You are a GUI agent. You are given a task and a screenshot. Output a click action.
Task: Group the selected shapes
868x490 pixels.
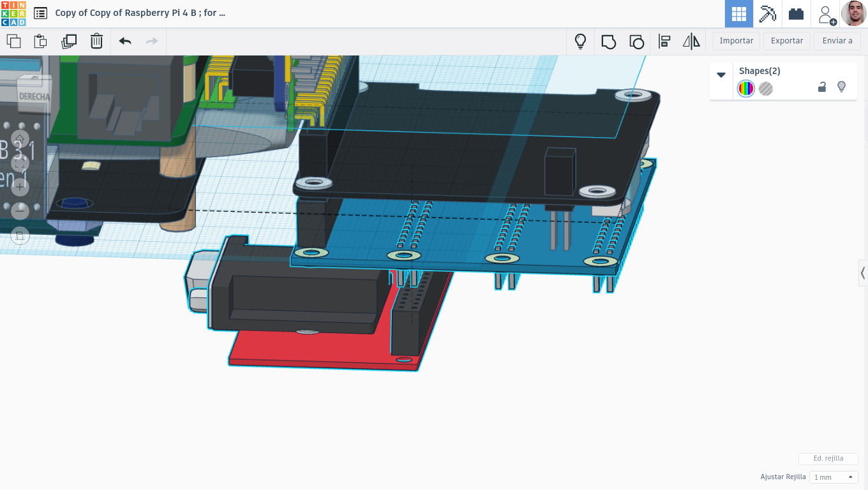pos(609,41)
